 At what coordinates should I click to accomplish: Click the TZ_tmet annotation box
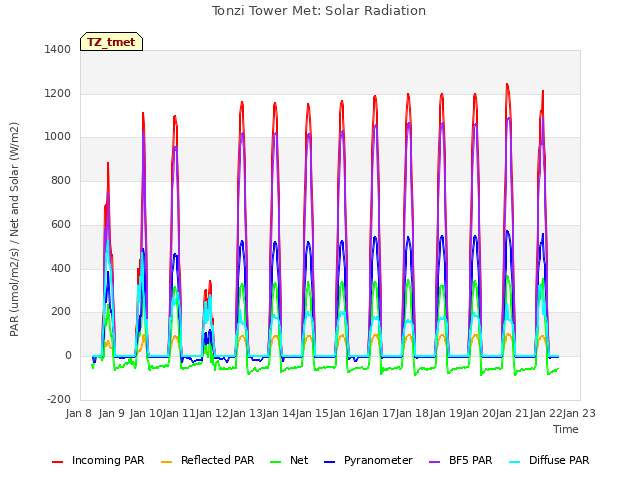pyautogui.click(x=111, y=42)
